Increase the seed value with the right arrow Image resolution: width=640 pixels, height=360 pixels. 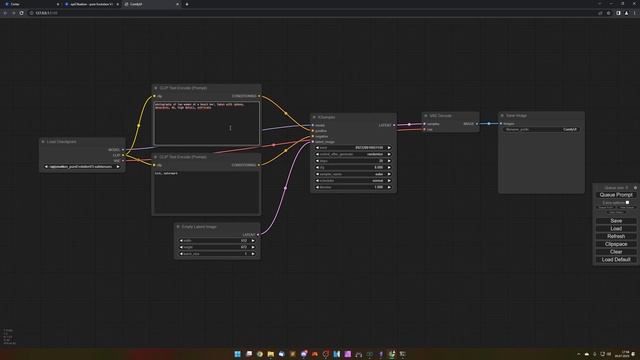(389, 148)
